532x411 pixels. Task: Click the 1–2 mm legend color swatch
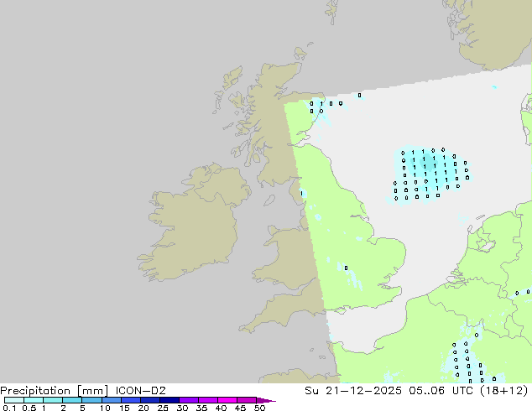53,400
